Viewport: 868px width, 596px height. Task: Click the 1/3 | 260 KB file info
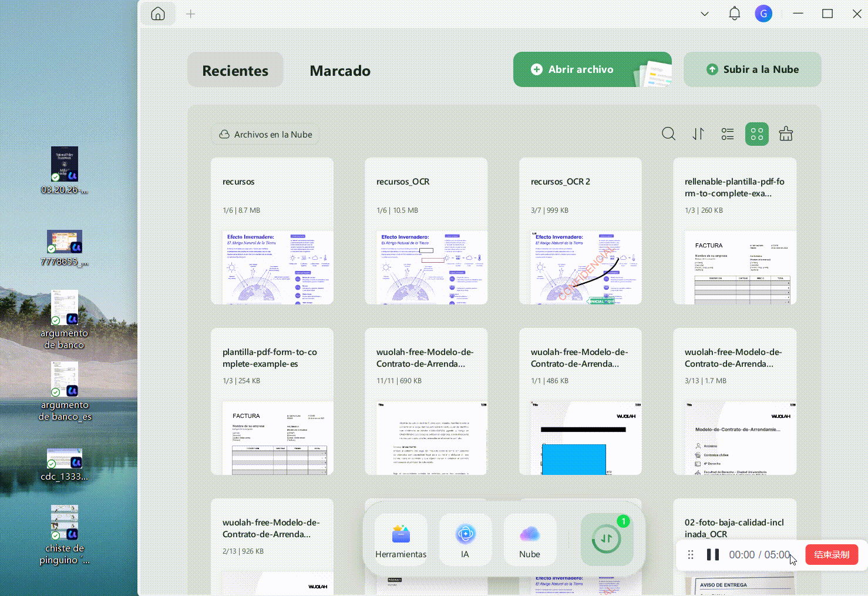tap(704, 210)
